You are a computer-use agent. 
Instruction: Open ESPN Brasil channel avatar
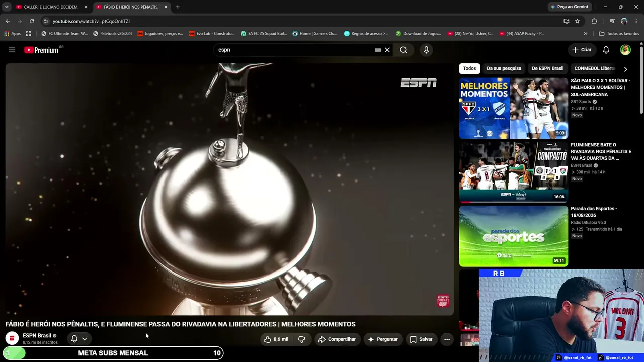click(x=12, y=338)
